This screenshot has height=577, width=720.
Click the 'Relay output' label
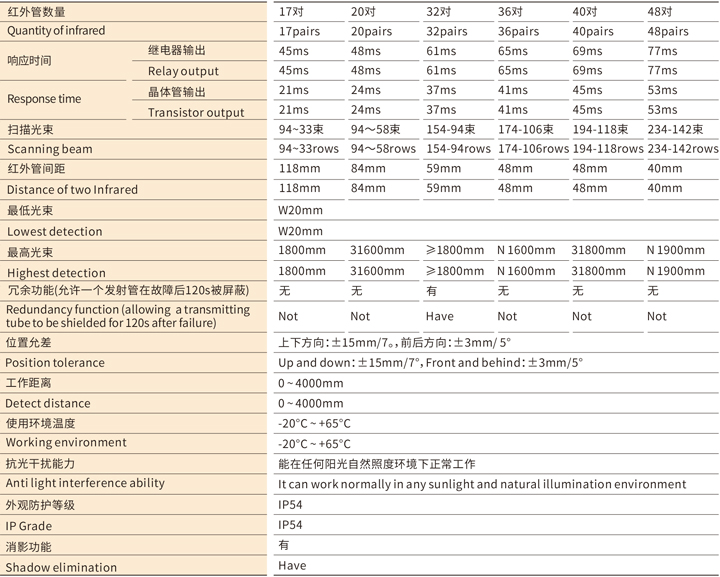point(183,72)
